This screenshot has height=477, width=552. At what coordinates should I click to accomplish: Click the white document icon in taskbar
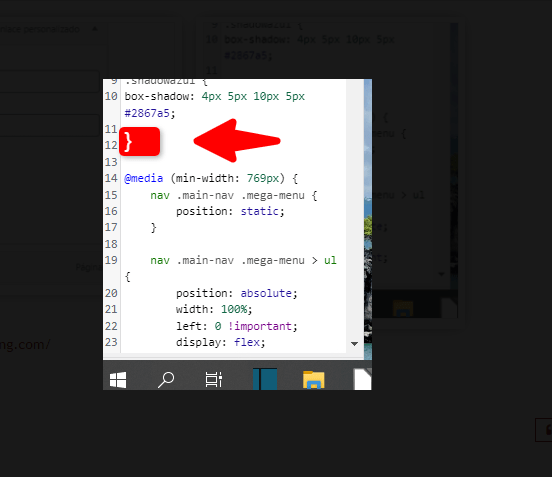[362, 379]
